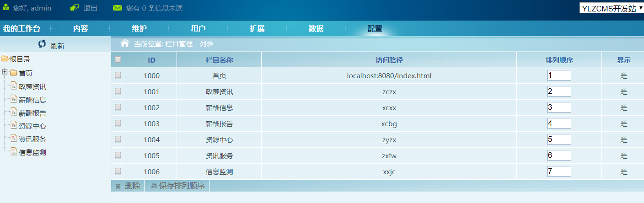Open the 数据 menu

[x=316, y=28]
